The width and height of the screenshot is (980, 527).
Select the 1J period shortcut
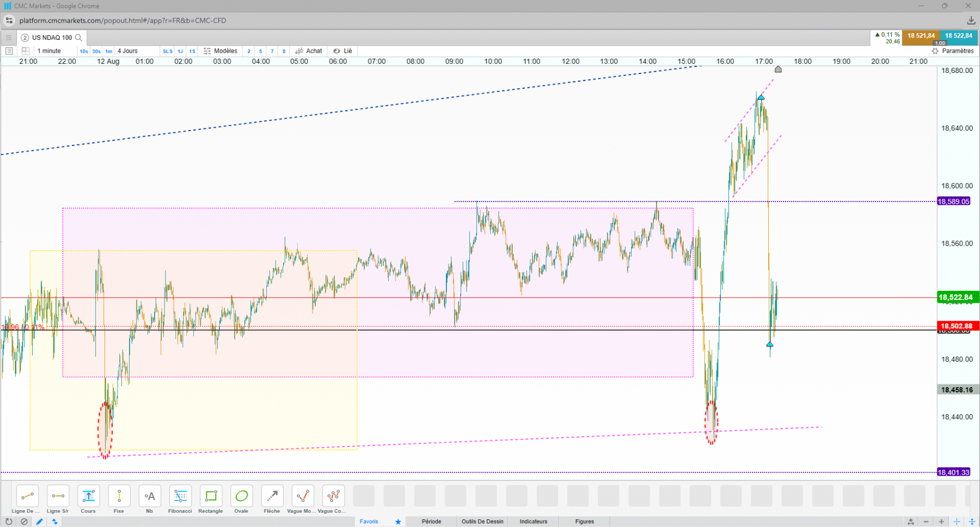(180, 51)
